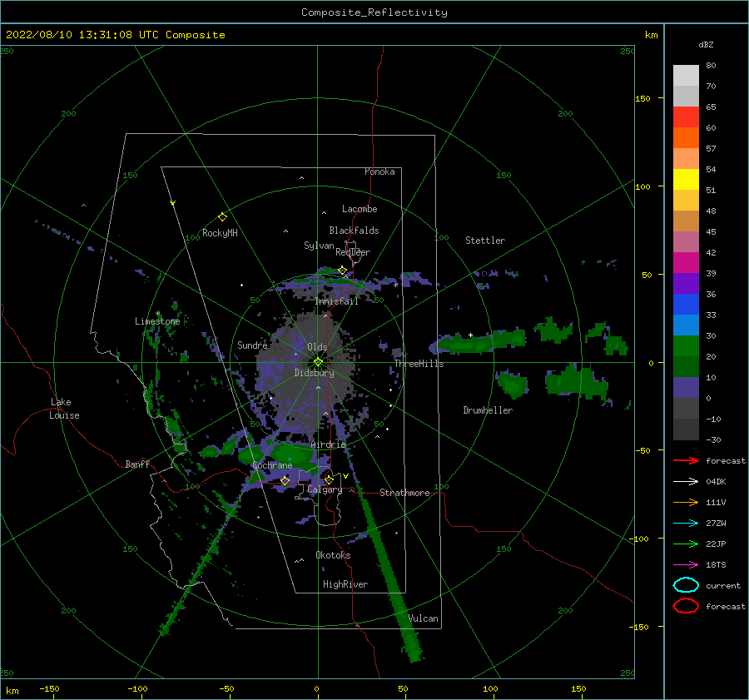Click the Strathmore label
Image resolution: width=749 pixels, height=700 pixels.
[x=404, y=493]
